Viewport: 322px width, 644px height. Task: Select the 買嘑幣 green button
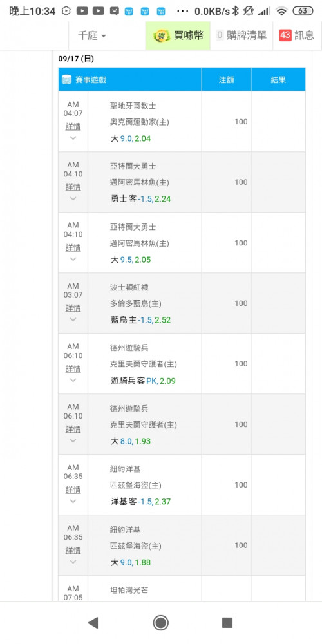coord(178,35)
